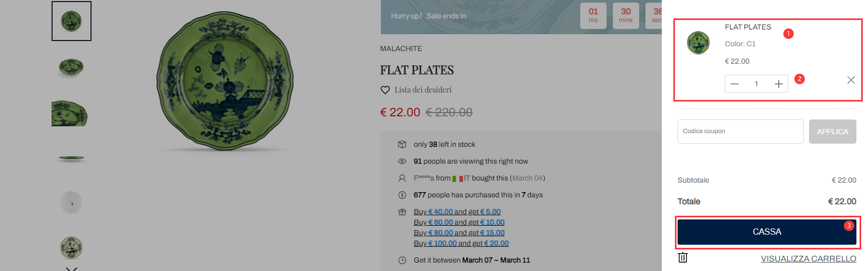Select the side-view plate thumbnail
Screen dimensions: 868x271
pos(72,158)
